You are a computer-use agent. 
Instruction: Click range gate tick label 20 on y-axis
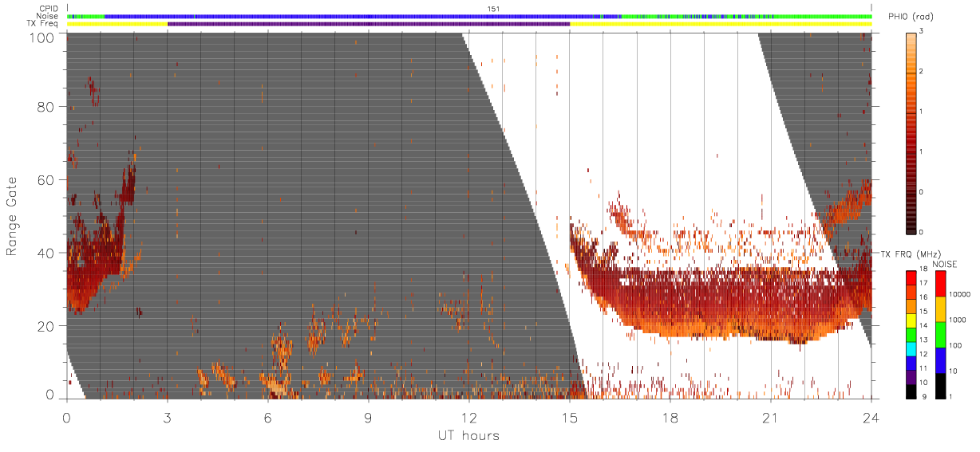45,325
